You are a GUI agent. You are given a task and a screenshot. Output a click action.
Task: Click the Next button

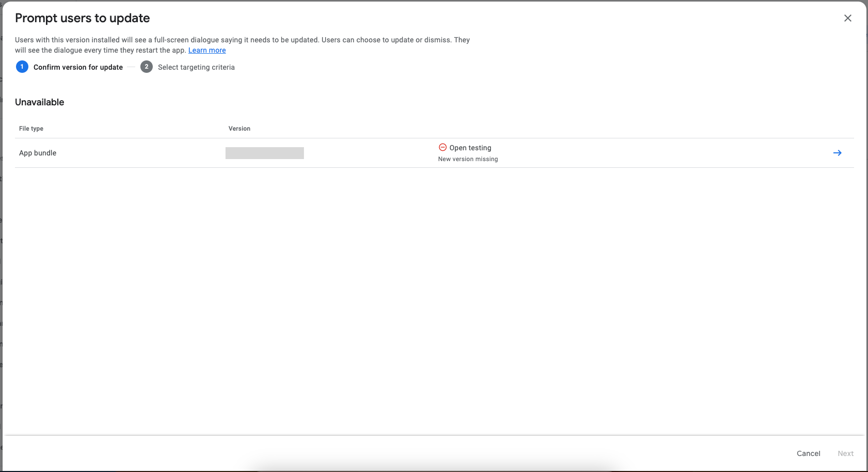tap(846, 453)
